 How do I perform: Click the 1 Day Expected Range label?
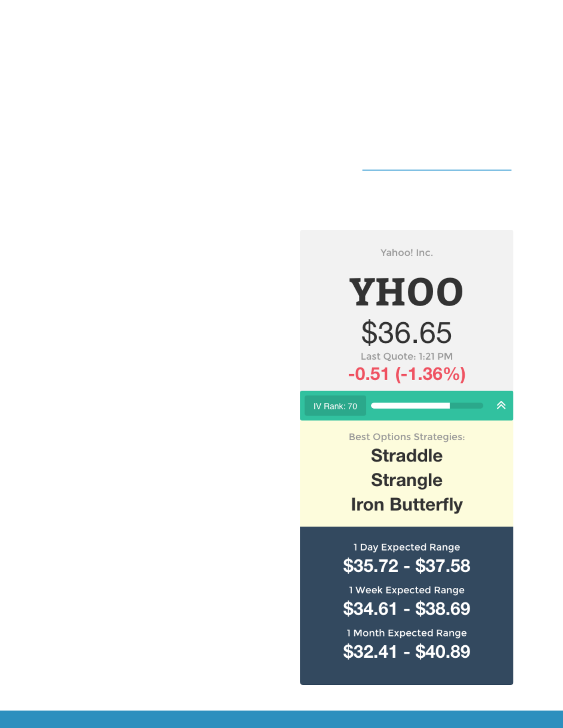point(407,547)
